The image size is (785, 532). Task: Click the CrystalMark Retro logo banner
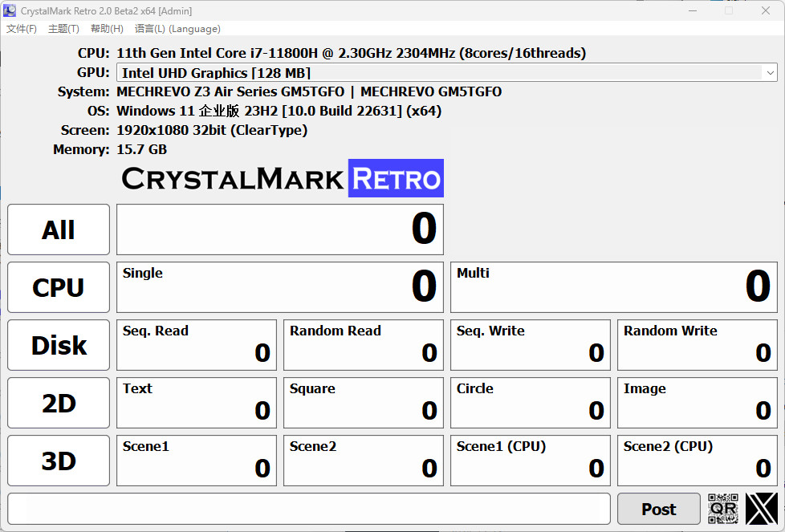[x=283, y=178]
